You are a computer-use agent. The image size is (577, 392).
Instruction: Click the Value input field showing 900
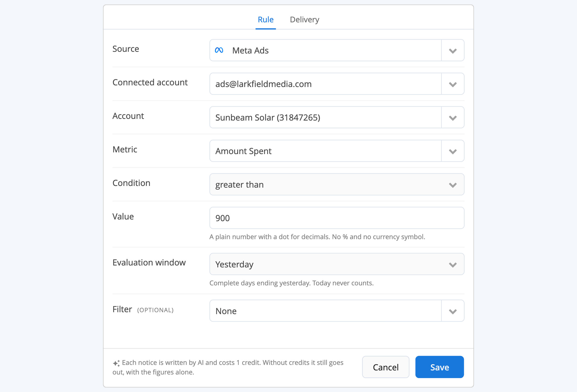click(x=337, y=218)
